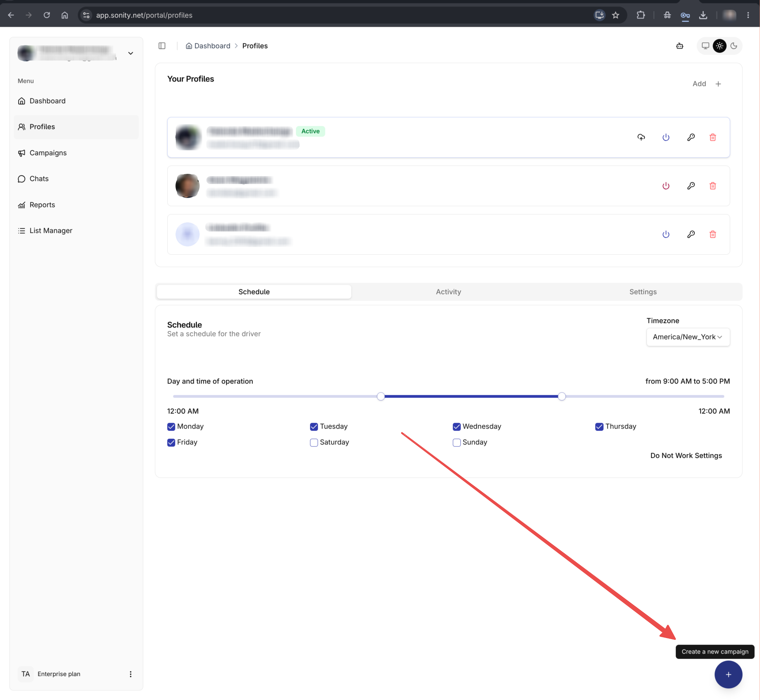Click Chrome profile avatar in toolbar
760x700 pixels.
click(729, 15)
